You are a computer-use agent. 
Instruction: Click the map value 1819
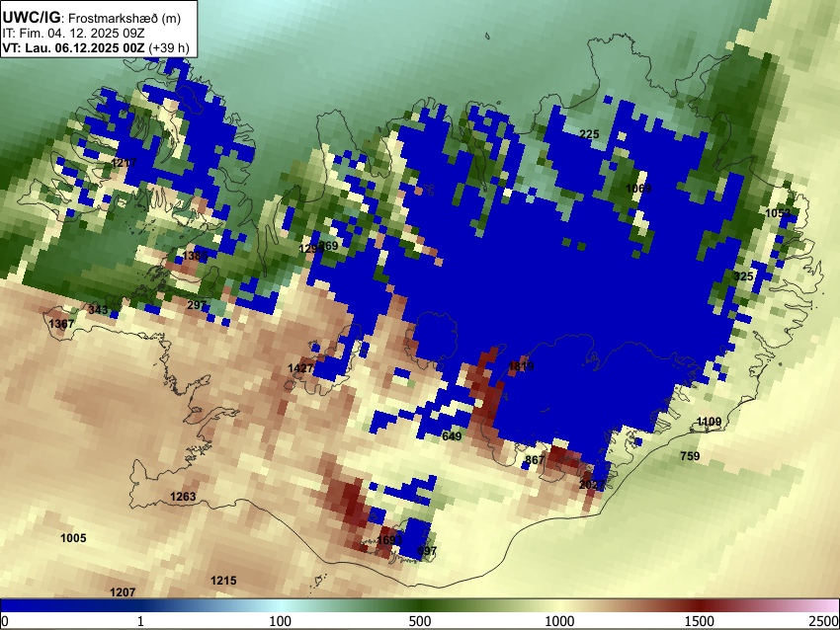click(x=521, y=366)
